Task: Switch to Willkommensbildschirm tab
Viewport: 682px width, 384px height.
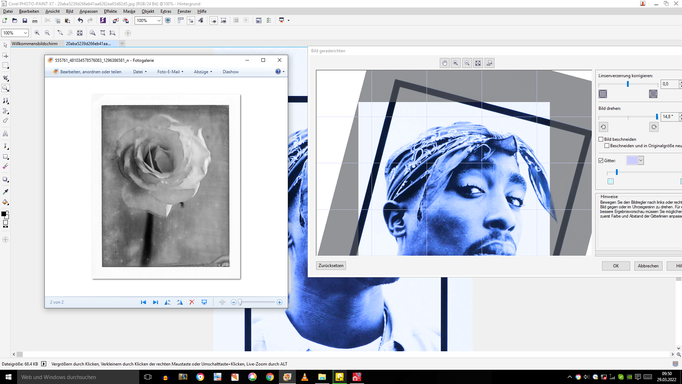Action: 34,43
